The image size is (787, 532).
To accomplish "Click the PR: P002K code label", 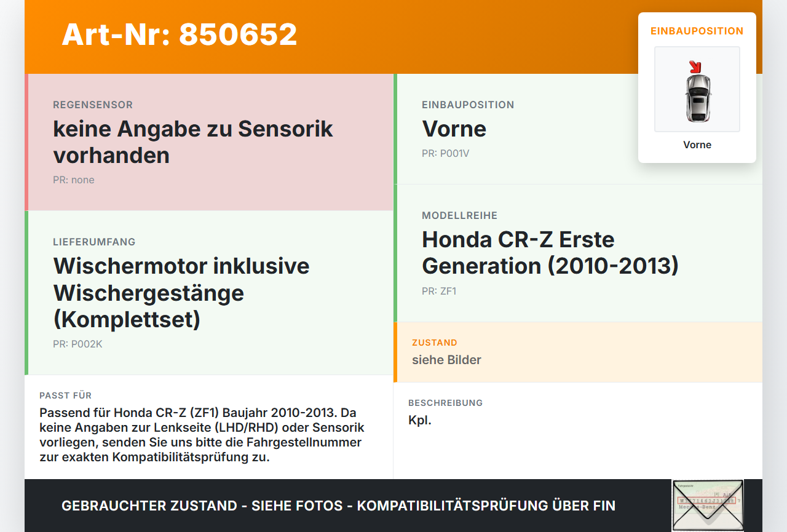I will pos(77,344).
